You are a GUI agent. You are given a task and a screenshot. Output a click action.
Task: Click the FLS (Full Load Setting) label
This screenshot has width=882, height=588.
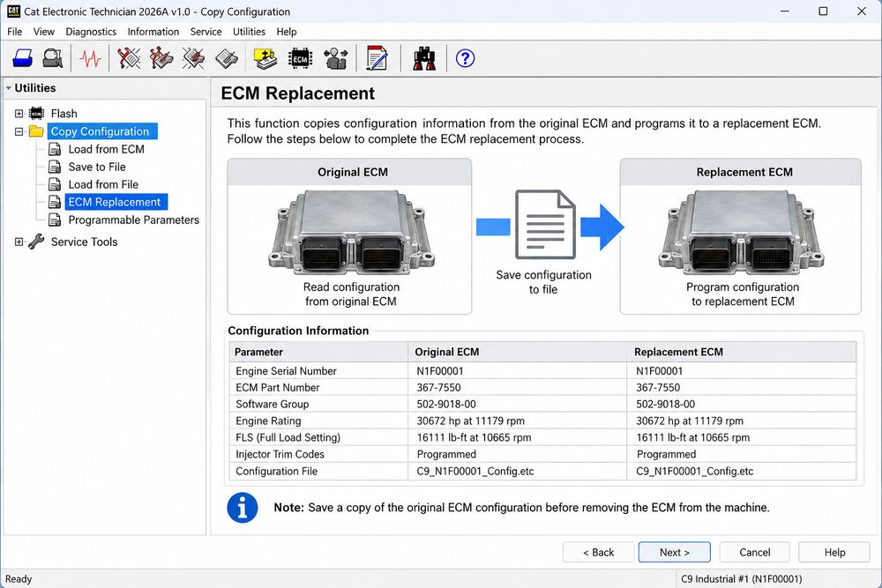pyautogui.click(x=288, y=437)
